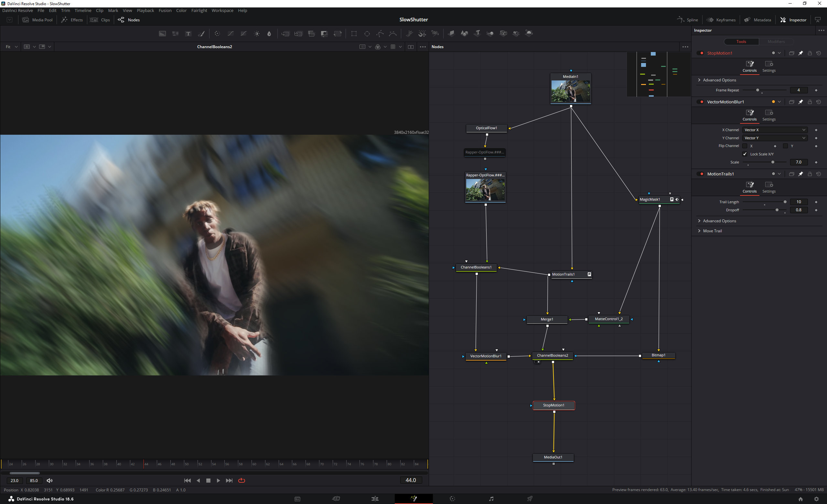Switch to Fairlight page icon
Viewport: 827px width, 504px height.
click(491, 499)
